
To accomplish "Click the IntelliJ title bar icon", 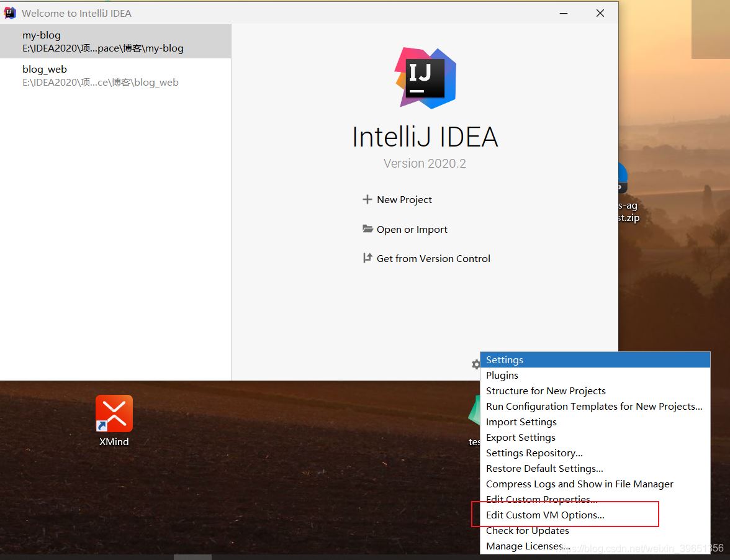I will (9, 13).
